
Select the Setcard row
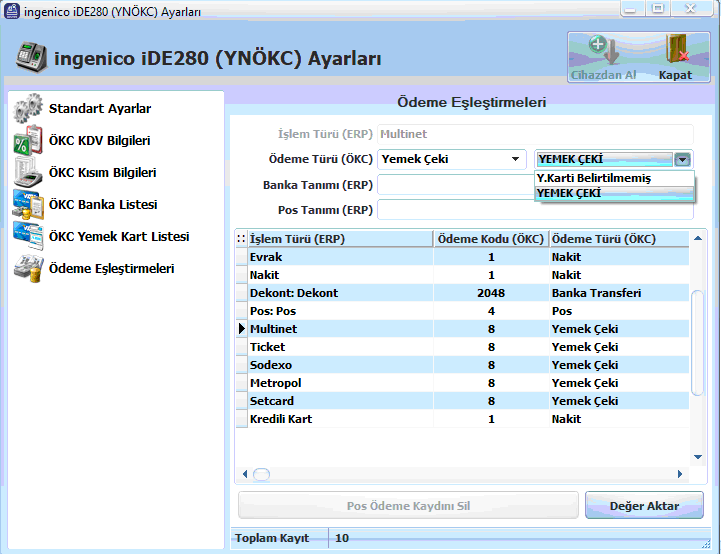tap(462, 401)
